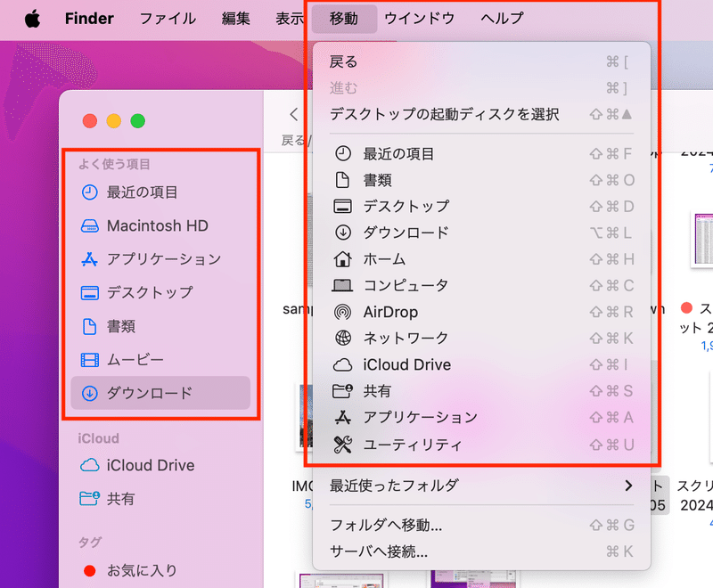Viewport: 713px width, 588px height.
Task: Click the globe icon for ネットワーク
Action: 343,338
